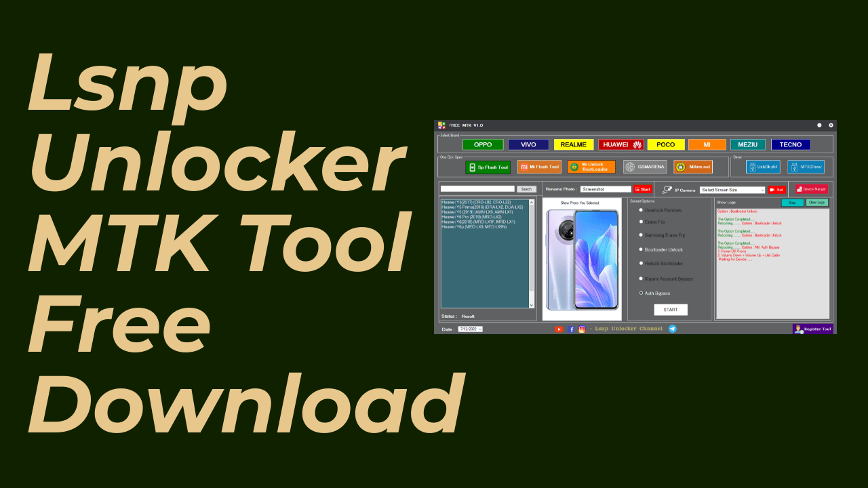Click Stop in Show Logs
The width and height of the screenshot is (868, 488).
(x=793, y=203)
